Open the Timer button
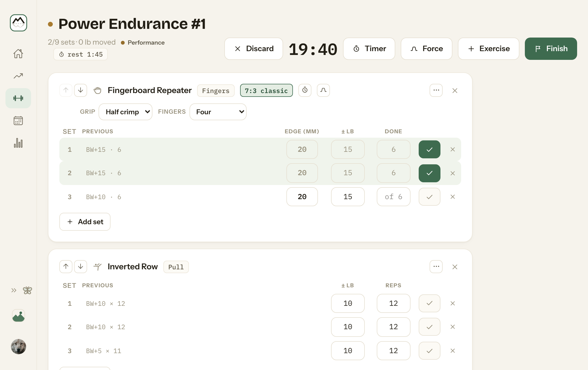 (x=369, y=49)
